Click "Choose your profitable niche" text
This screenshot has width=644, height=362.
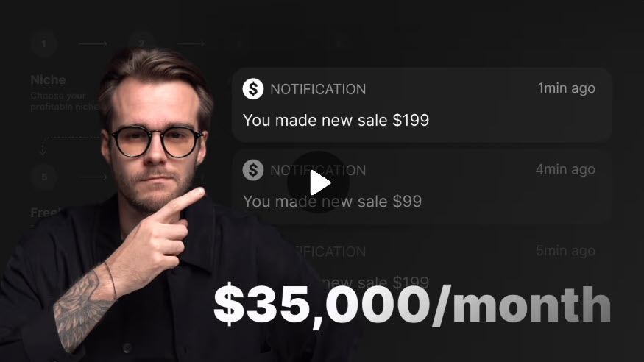pos(65,102)
